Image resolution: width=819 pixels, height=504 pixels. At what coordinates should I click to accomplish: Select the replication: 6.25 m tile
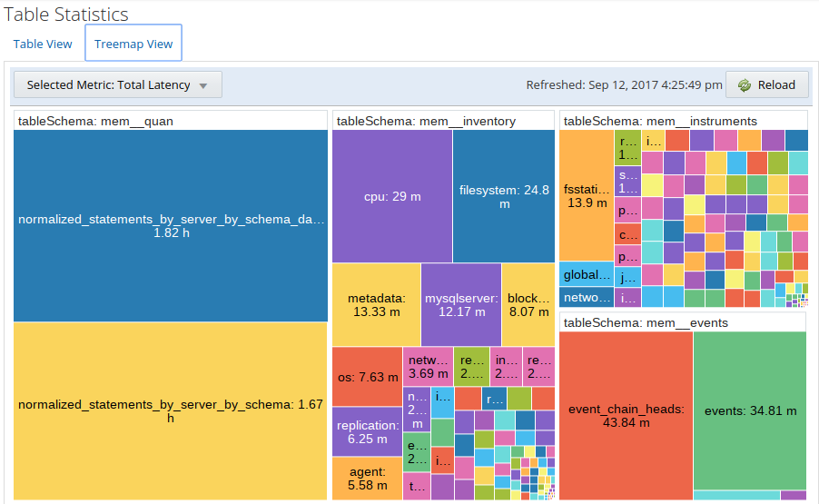pyautogui.click(x=368, y=431)
